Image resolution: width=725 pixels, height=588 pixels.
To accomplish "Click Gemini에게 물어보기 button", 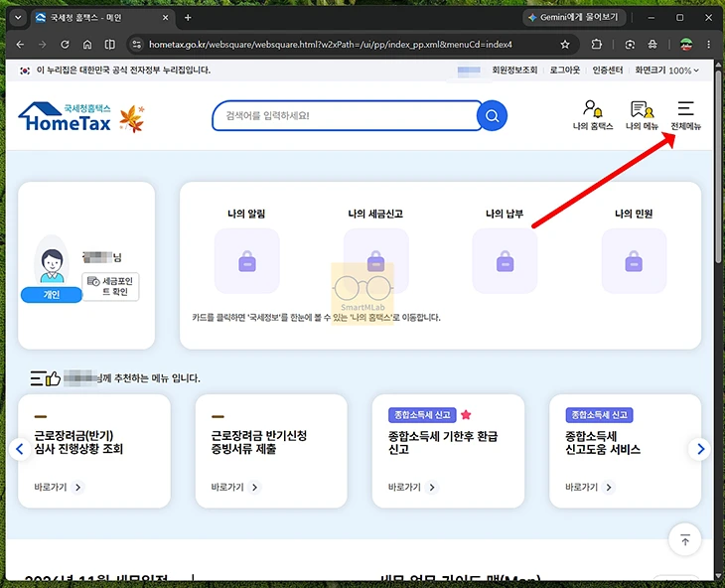I will 573,18.
